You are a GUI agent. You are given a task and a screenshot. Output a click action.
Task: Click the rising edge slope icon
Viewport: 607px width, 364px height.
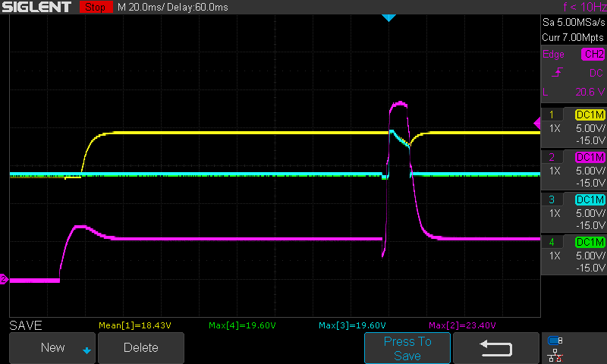click(557, 72)
